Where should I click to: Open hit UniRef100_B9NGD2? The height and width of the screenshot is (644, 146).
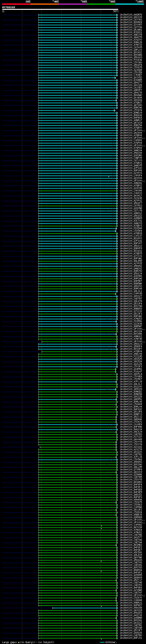coord(131,392)
